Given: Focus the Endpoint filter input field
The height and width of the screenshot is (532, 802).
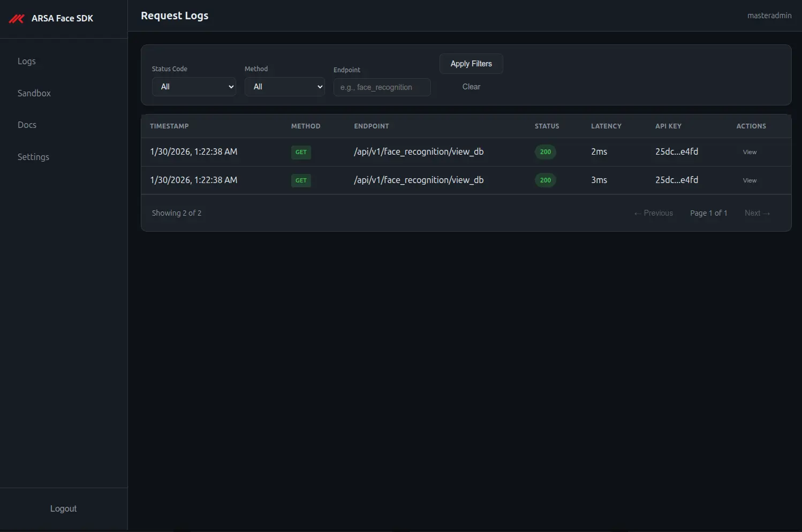Looking at the screenshot, I should pyautogui.click(x=382, y=87).
